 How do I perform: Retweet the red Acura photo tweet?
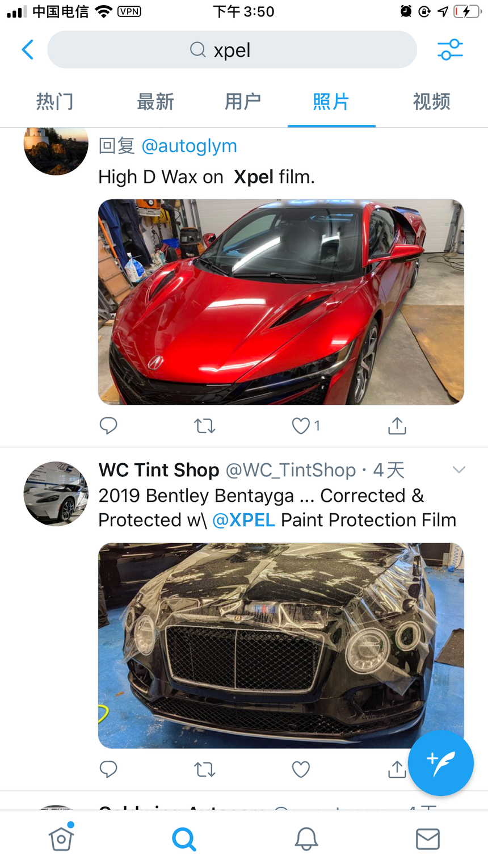click(204, 426)
